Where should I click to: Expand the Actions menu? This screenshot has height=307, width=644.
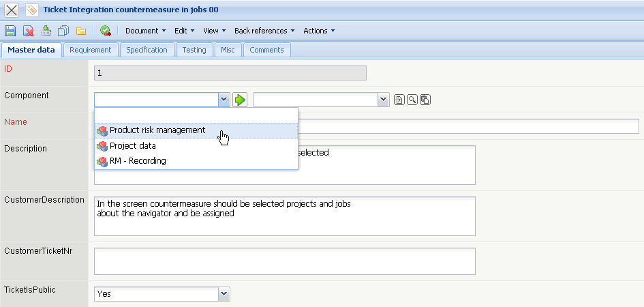click(x=319, y=31)
